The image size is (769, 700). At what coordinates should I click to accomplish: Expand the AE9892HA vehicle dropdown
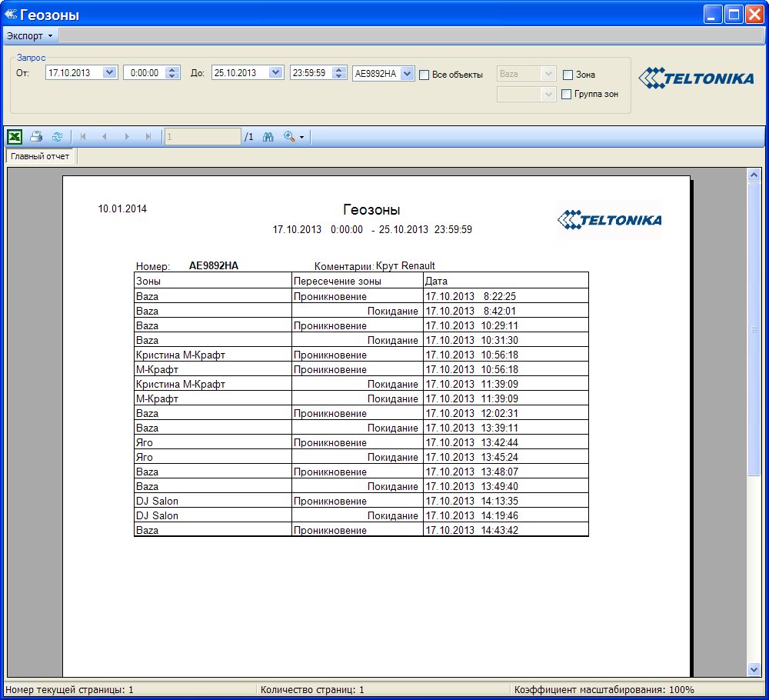click(407, 74)
